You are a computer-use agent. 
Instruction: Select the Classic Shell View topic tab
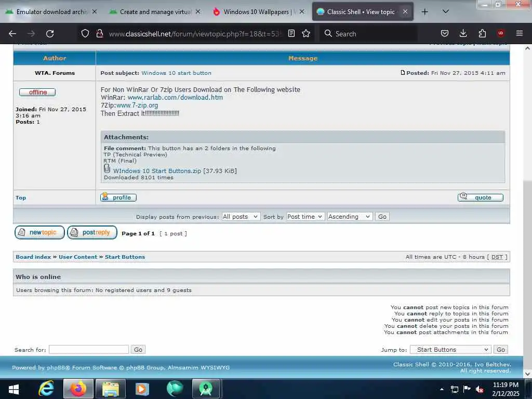pyautogui.click(x=361, y=12)
